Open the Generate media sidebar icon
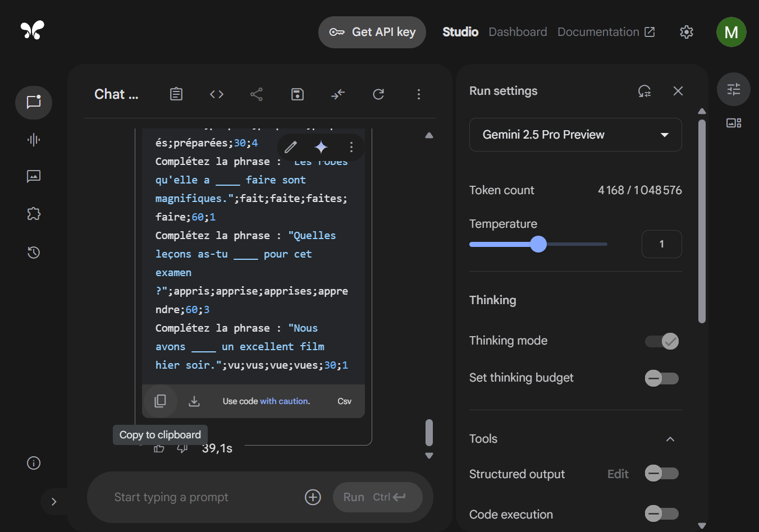Image resolution: width=759 pixels, height=532 pixels. tap(34, 177)
